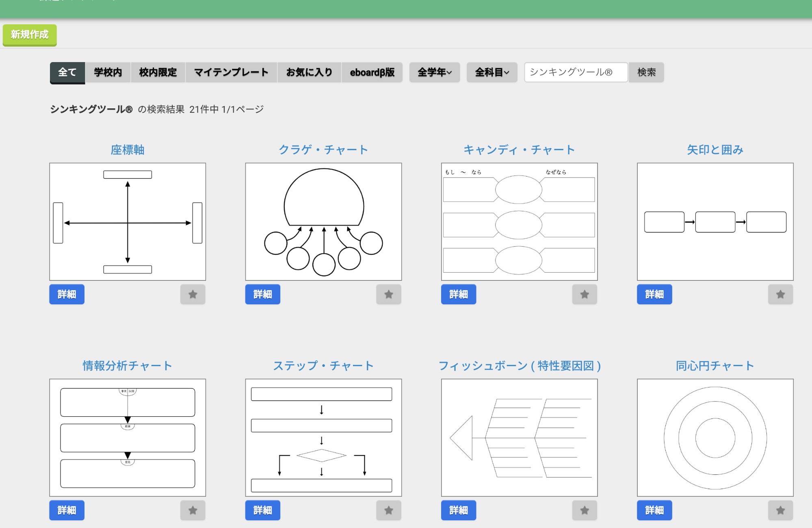The height and width of the screenshot is (528, 812).
Task: Open the マイテンプレート tab
Action: coord(231,72)
